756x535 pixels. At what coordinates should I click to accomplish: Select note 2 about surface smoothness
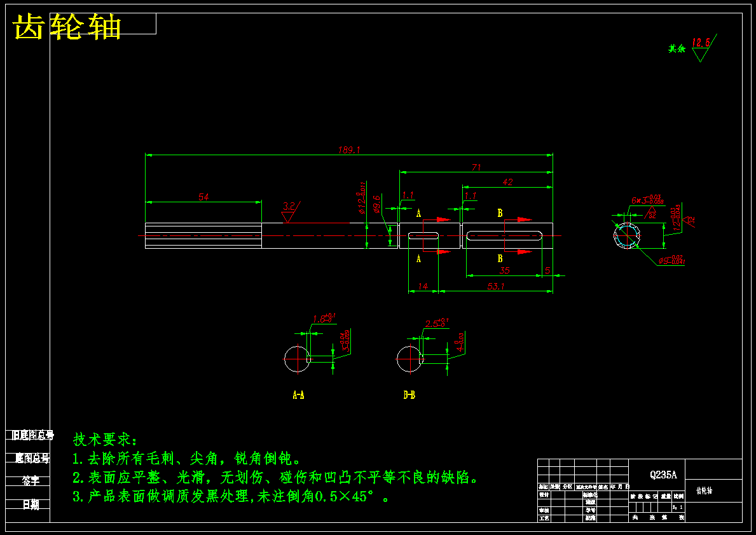277,478
